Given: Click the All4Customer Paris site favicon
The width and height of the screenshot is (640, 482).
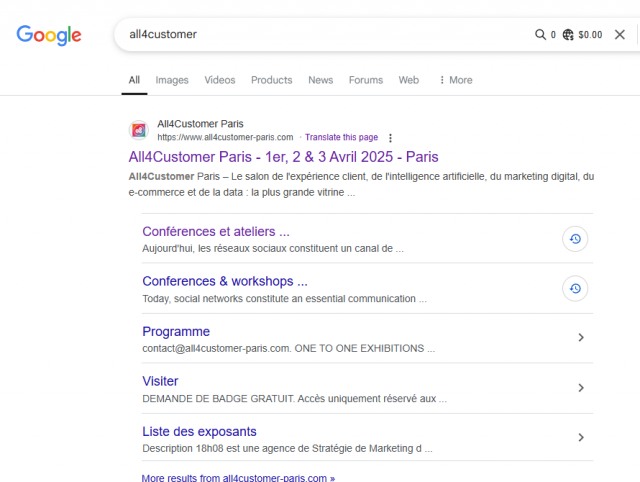Looking at the screenshot, I should point(139,130).
